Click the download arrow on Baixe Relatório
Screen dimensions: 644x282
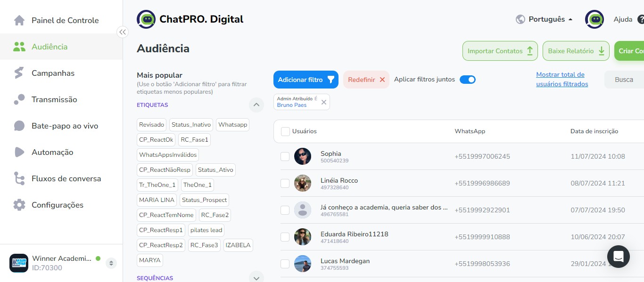(601, 51)
